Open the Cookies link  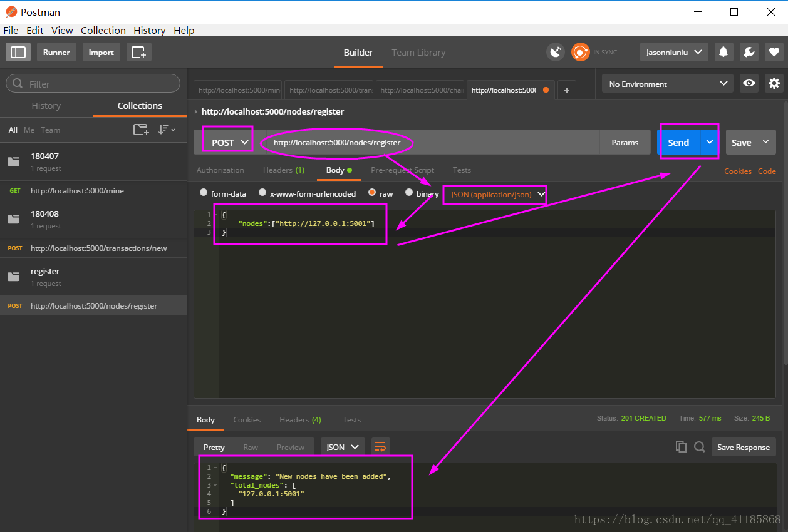[738, 171]
